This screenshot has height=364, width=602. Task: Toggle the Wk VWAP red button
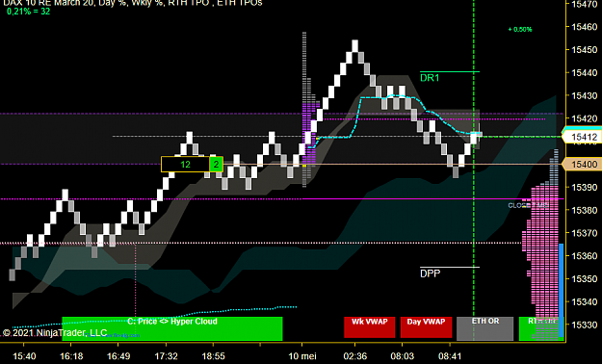[x=369, y=327]
